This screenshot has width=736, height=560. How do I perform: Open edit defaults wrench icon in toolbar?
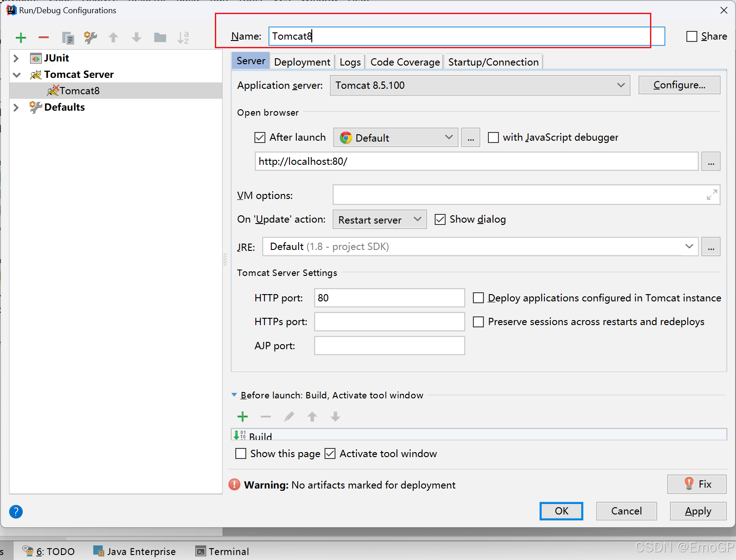[x=91, y=38]
